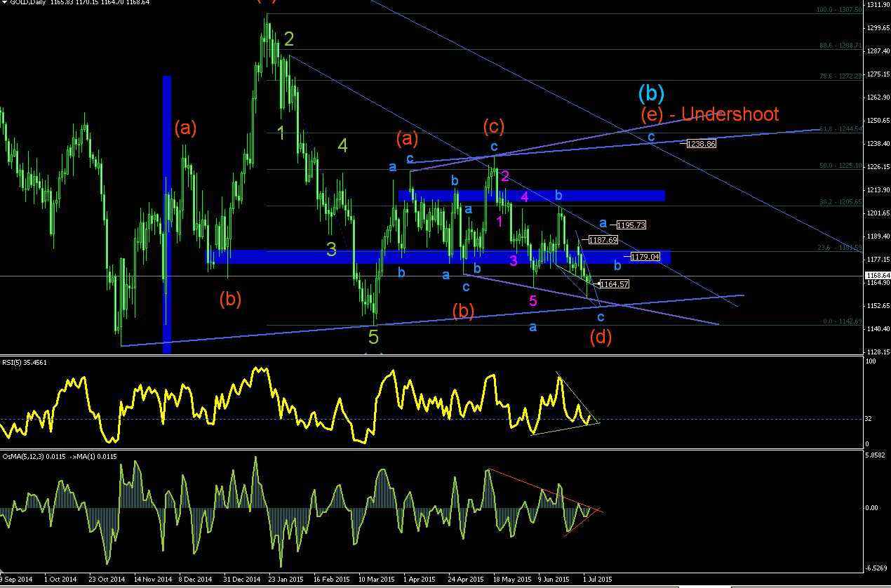The image size is (891, 588).
Task: Click the OsMA axis value 5.8582
Action: coord(876,455)
